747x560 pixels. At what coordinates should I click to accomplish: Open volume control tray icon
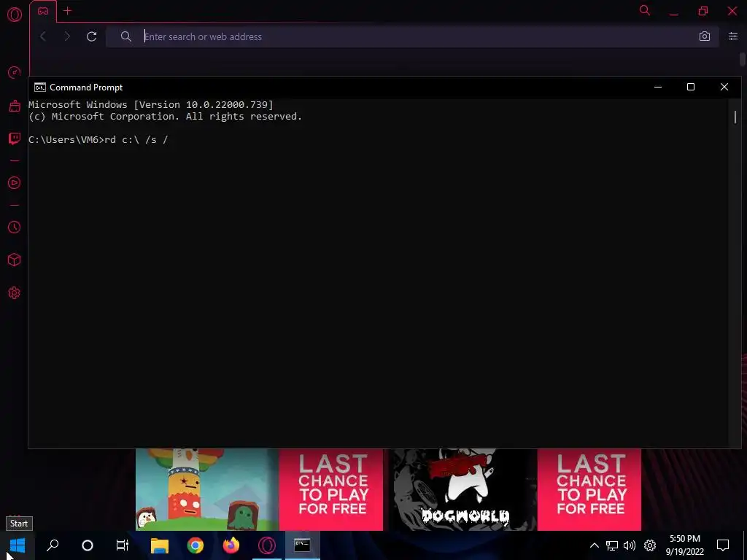point(630,545)
